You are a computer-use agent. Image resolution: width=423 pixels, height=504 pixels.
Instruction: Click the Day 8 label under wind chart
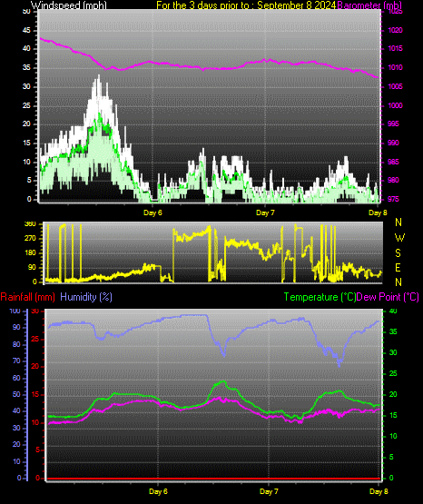click(x=378, y=212)
